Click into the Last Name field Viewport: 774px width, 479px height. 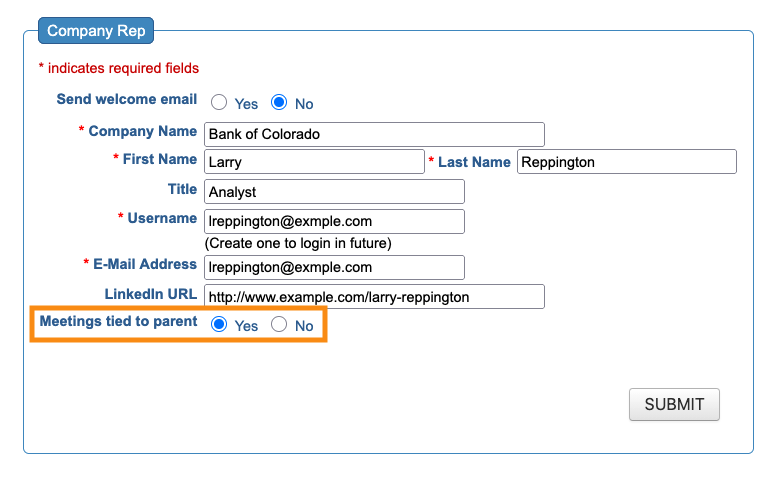click(x=626, y=162)
